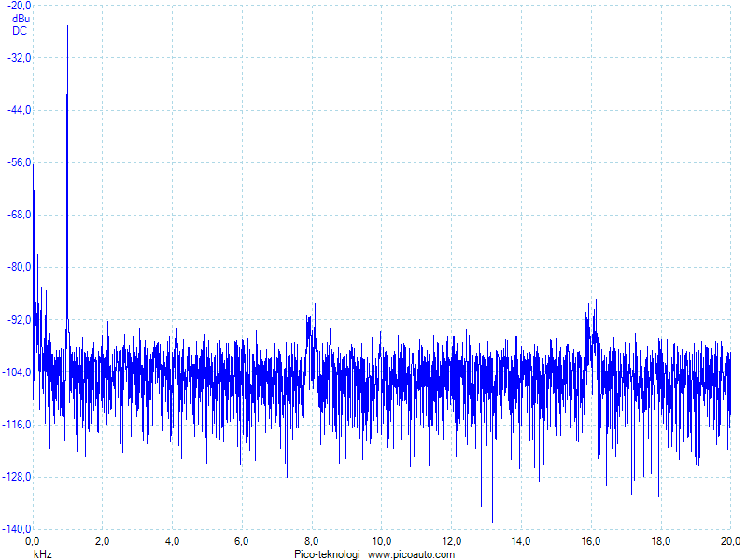This screenshot has width=747, height=560.
Task: Click the -20,0 top axis value
Action: 19,6
